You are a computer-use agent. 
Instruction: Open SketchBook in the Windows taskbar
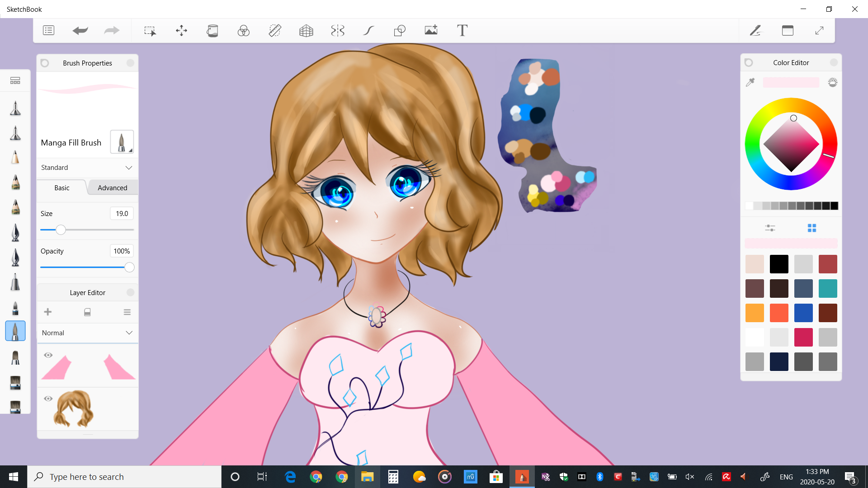(x=522, y=477)
